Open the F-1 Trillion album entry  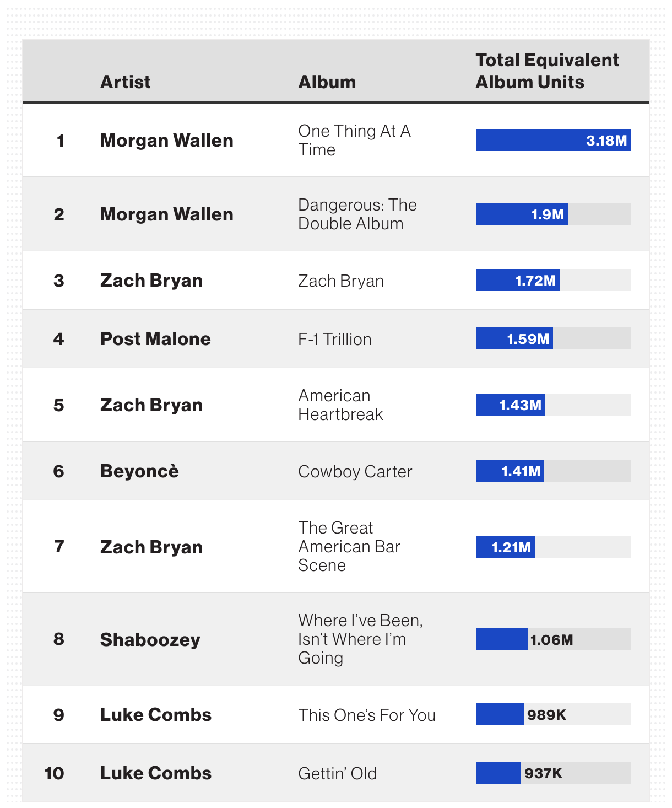[335, 339]
